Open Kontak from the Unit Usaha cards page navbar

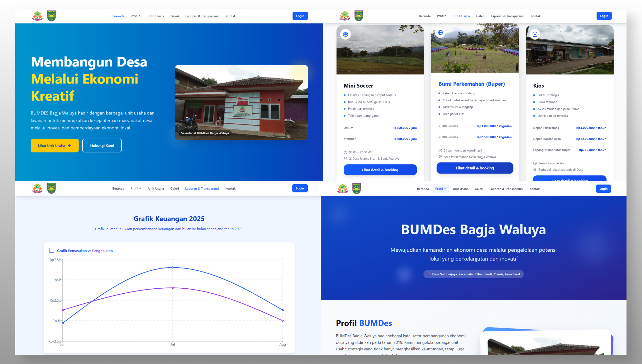point(535,16)
